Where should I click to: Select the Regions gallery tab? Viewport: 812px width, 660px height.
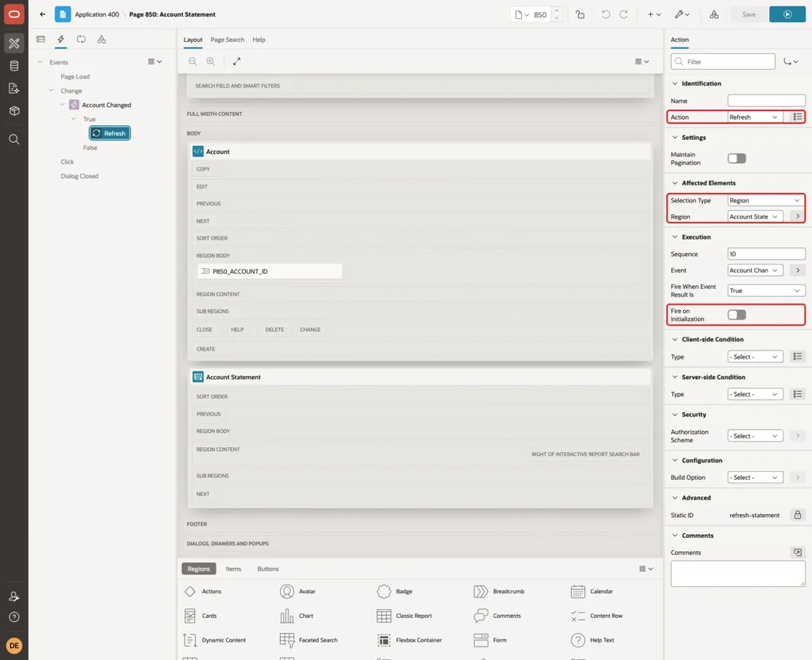point(199,569)
